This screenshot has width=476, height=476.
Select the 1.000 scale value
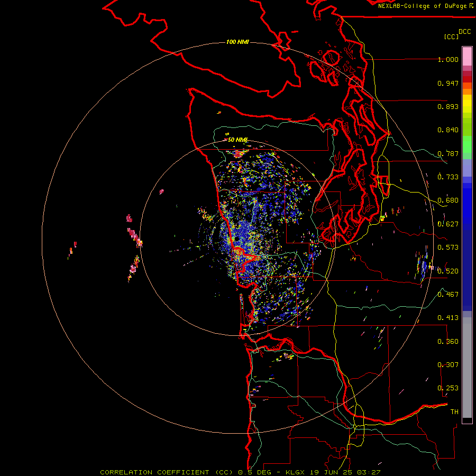[x=448, y=59]
